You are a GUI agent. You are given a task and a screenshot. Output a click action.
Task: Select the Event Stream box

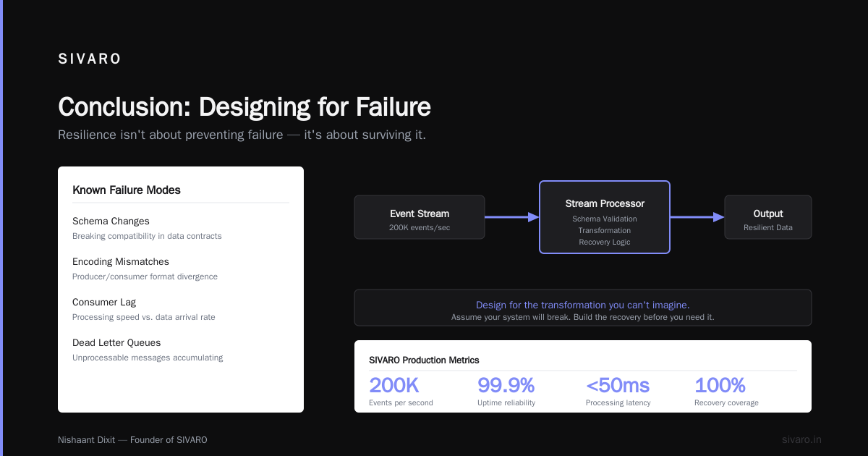[420, 217]
